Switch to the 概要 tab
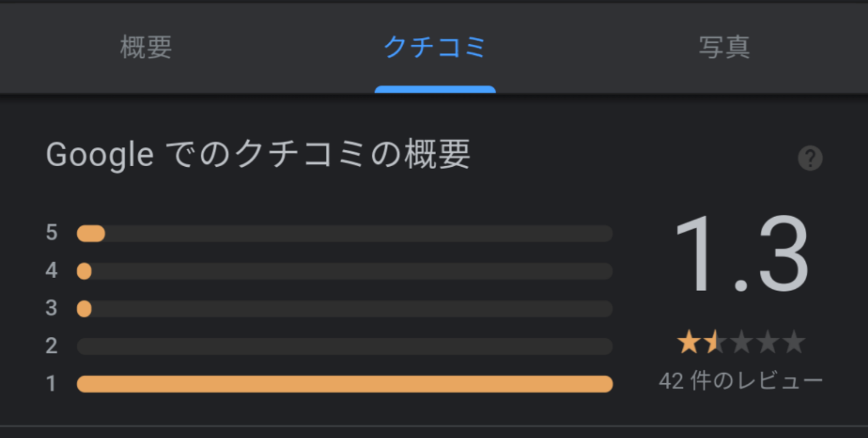868x438 pixels. [x=146, y=47]
